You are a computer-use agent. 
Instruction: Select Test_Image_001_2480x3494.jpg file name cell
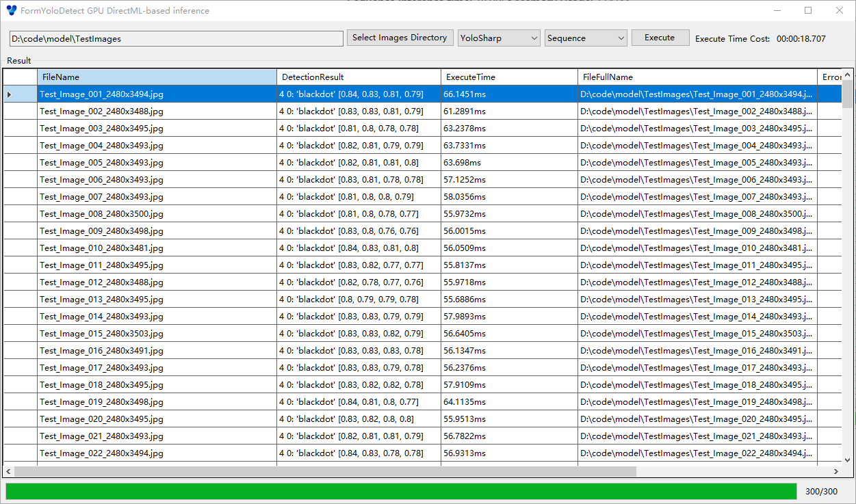[x=157, y=94]
